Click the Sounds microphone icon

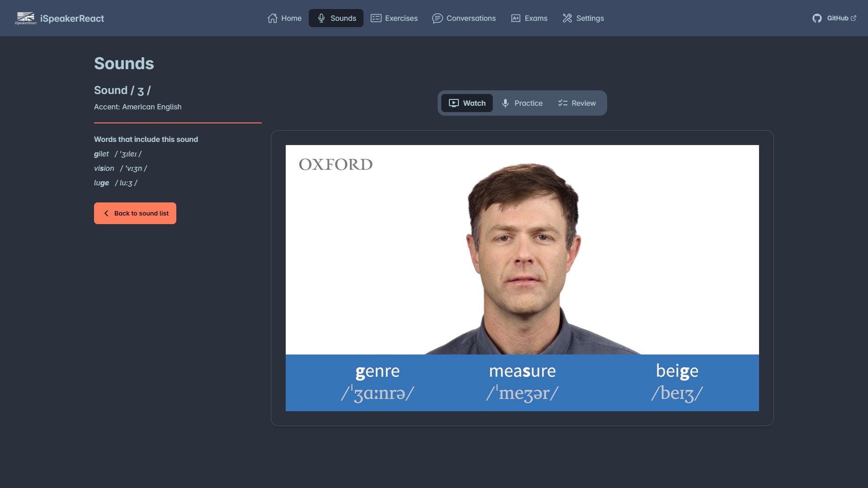click(321, 18)
